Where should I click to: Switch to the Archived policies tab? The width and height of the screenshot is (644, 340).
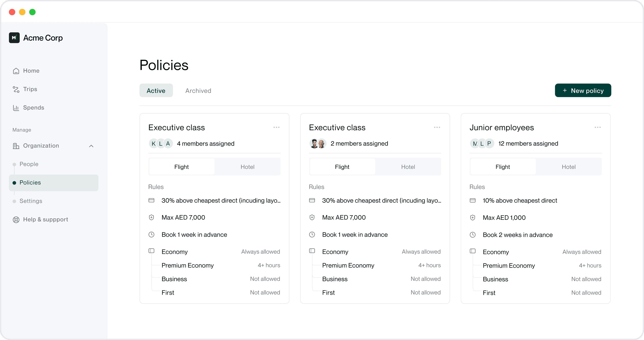coord(198,91)
